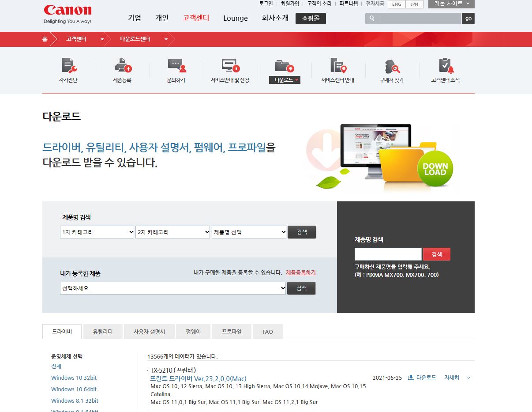Screen dimensions: 532x412
Task: Open the 구매처 찾기 search icon
Action: pyautogui.click(x=392, y=67)
